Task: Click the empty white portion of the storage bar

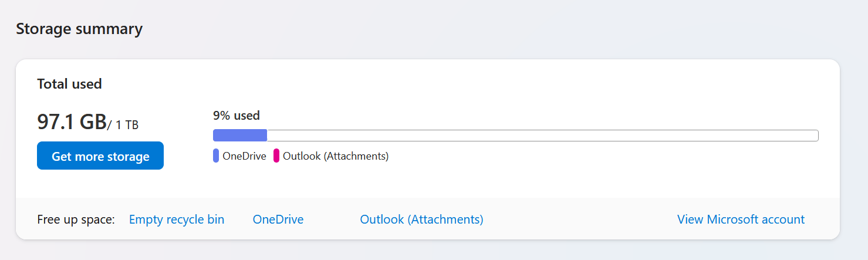Action: tap(542, 136)
